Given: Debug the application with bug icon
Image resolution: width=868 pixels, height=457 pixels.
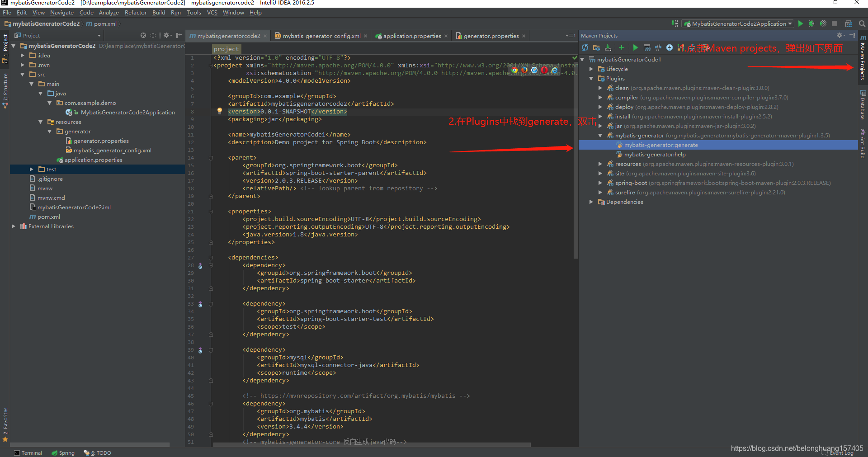Looking at the screenshot, I should click(812, 24).
